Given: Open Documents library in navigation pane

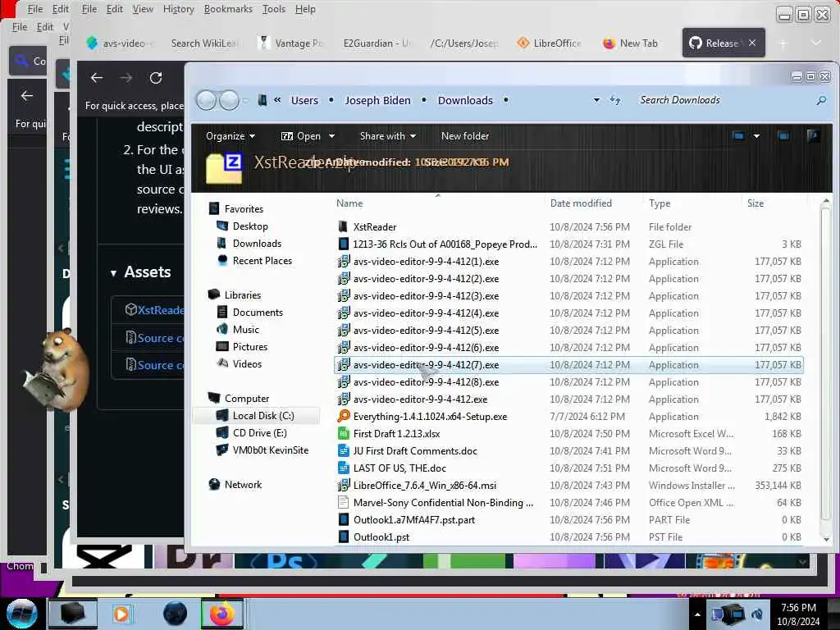Looking at the screenshot, I should tap(257, 313).
